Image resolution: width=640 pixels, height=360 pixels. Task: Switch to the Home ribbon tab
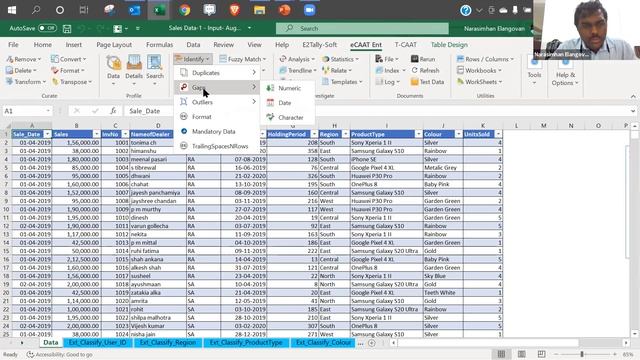click(42, 45)
